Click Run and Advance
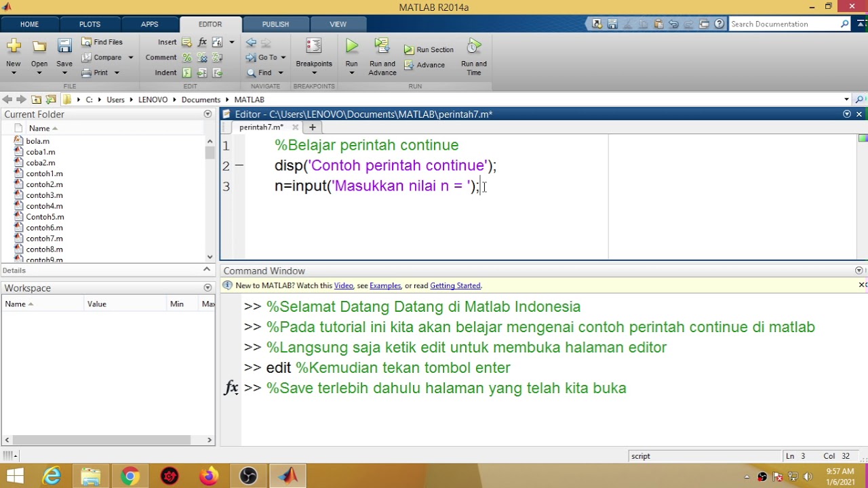 [382, 56]
